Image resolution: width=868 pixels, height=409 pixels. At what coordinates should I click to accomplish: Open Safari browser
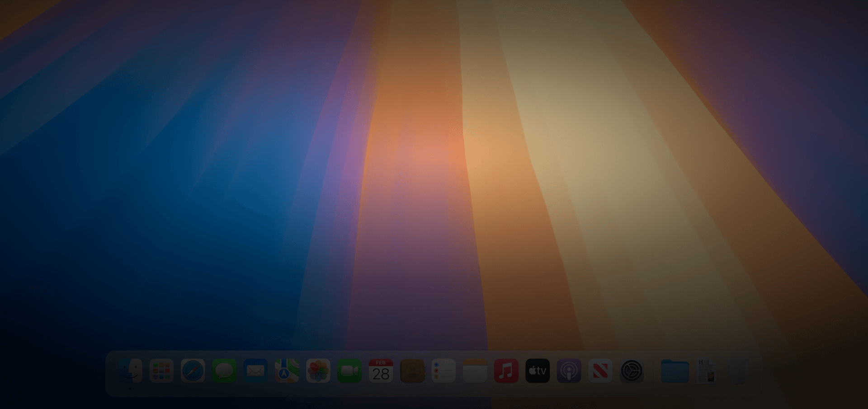pyautogui.click(x=193, y=371)
